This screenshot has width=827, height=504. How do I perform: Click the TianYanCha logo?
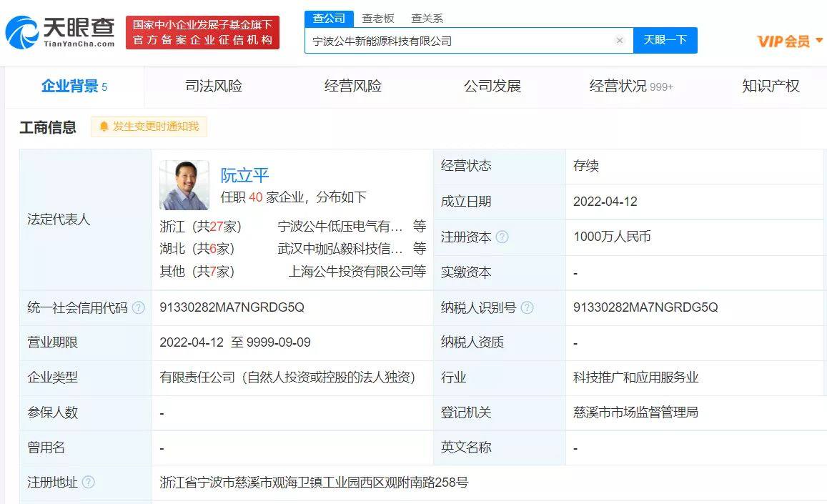tap(60, 32)
